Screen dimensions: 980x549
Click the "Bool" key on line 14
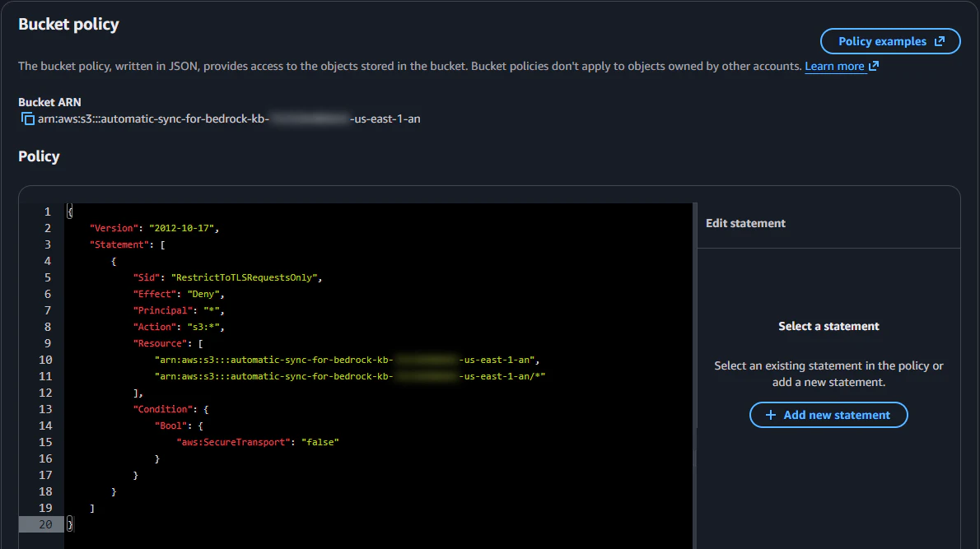point(170,426)
